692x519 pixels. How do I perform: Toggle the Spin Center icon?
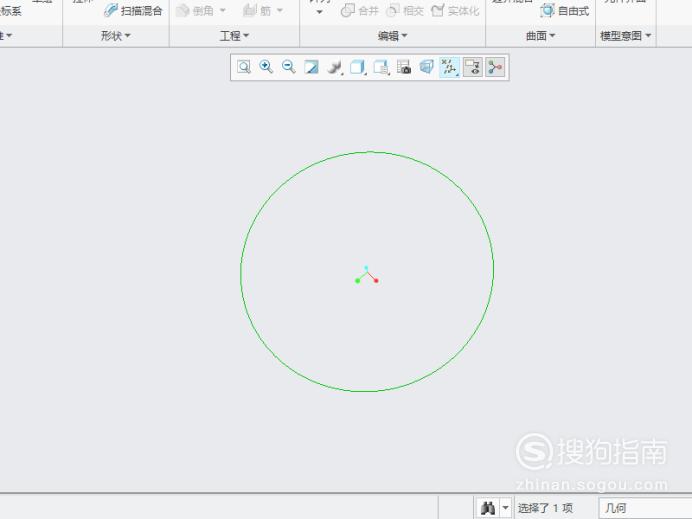pyautogui.click(x=495, y=67)
